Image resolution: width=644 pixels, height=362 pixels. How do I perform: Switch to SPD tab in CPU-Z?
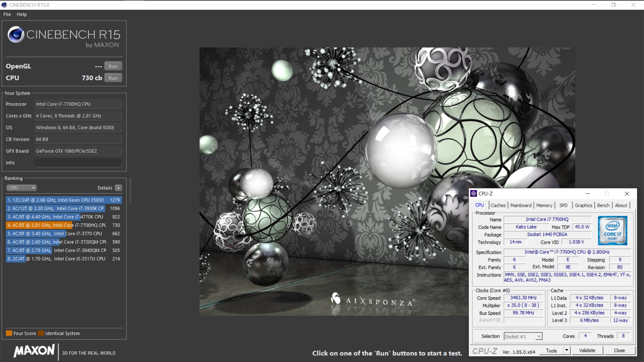click(x=563, y=205)
